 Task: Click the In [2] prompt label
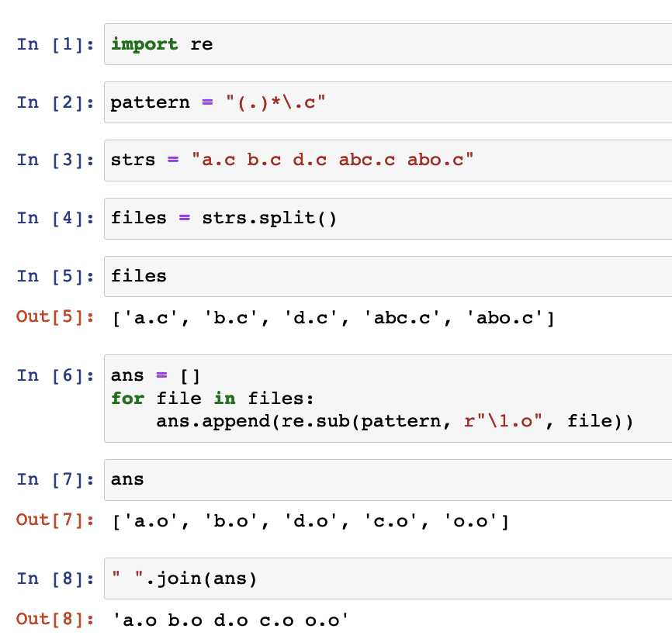click(x=54, y=102)
